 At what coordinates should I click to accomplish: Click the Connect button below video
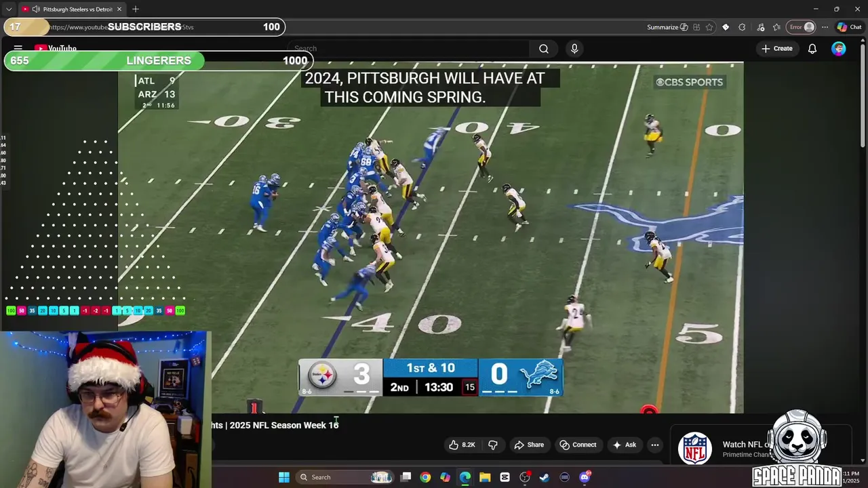click(x=578, y=445)
